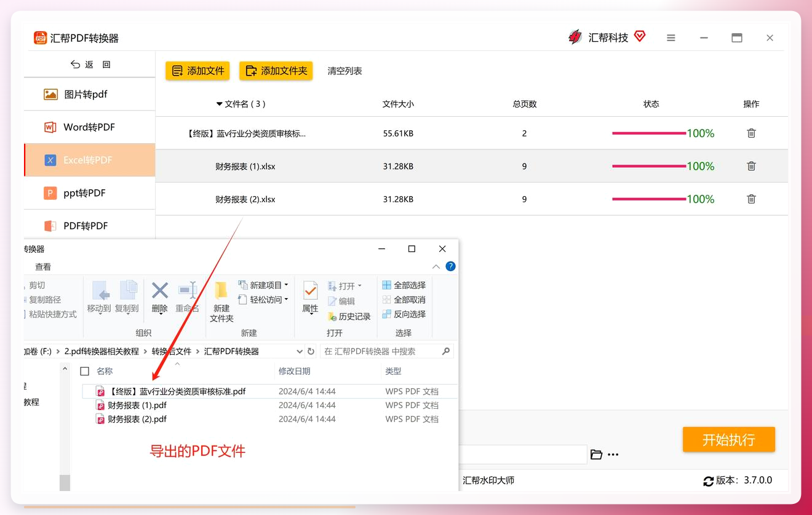Click 复制路径 in ribbon
The width and height of the screenshot is (812, 515).
[45, 300]
